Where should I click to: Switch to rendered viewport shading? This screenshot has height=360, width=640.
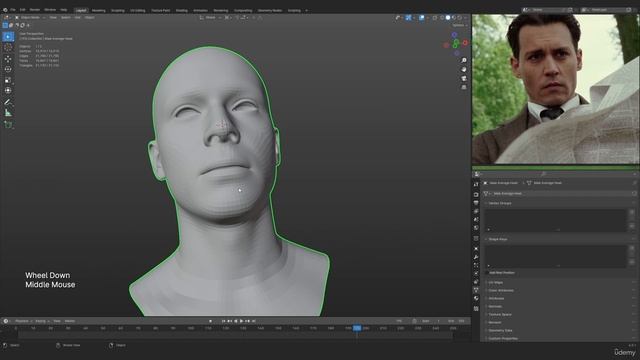[x=459, y=18]
